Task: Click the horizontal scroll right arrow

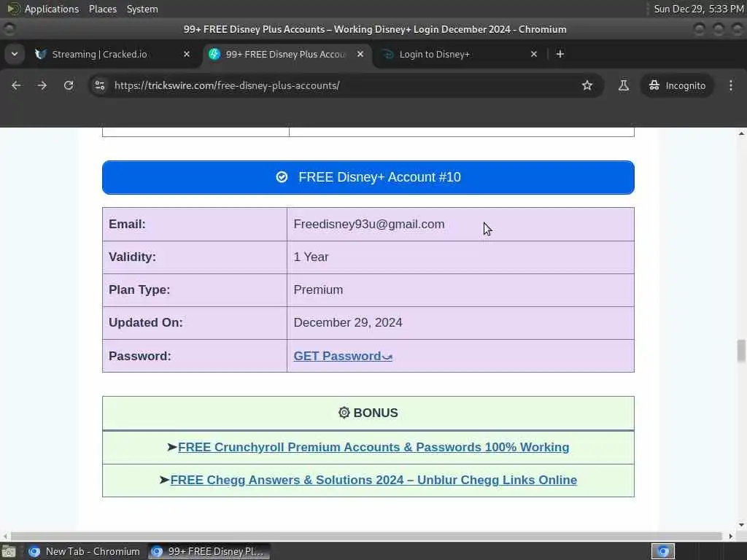Action: tap(731, 536)
